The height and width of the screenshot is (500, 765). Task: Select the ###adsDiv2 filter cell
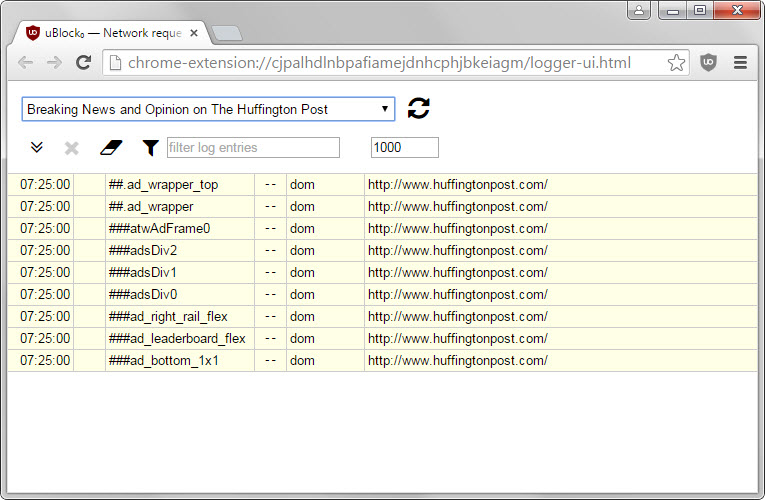[180, 250]
